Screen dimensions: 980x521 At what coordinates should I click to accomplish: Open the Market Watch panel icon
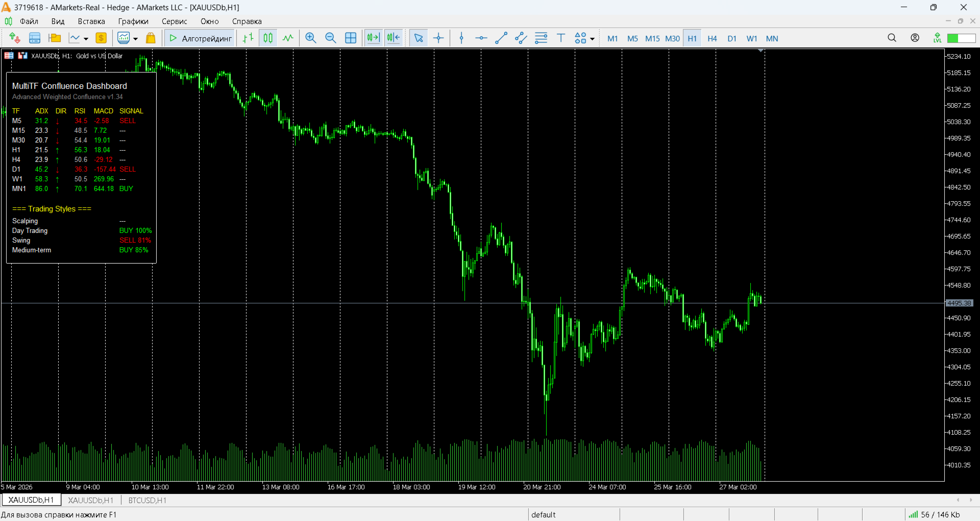click(x=35, y=38)
